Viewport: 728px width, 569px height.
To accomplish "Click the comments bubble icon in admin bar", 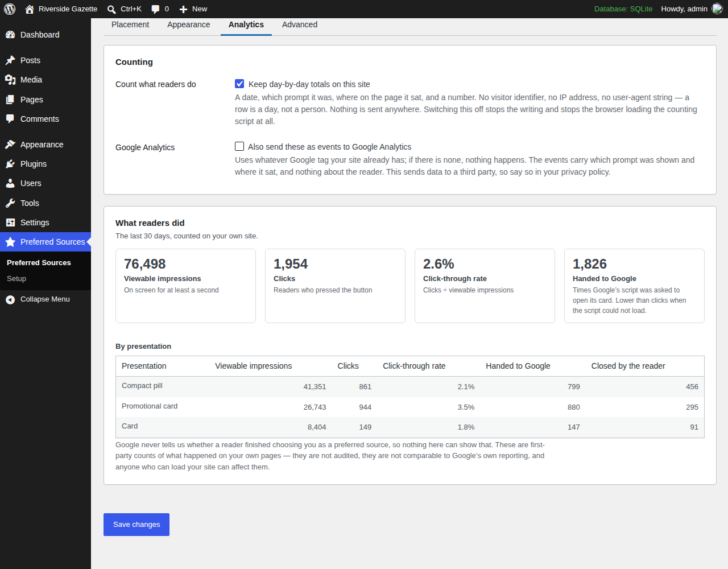I will point(155,9).
